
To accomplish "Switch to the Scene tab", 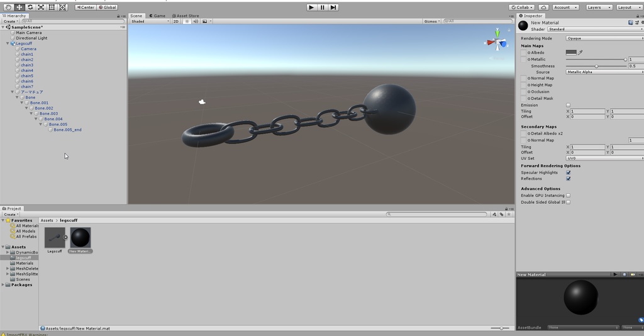I will click(136, 16).
